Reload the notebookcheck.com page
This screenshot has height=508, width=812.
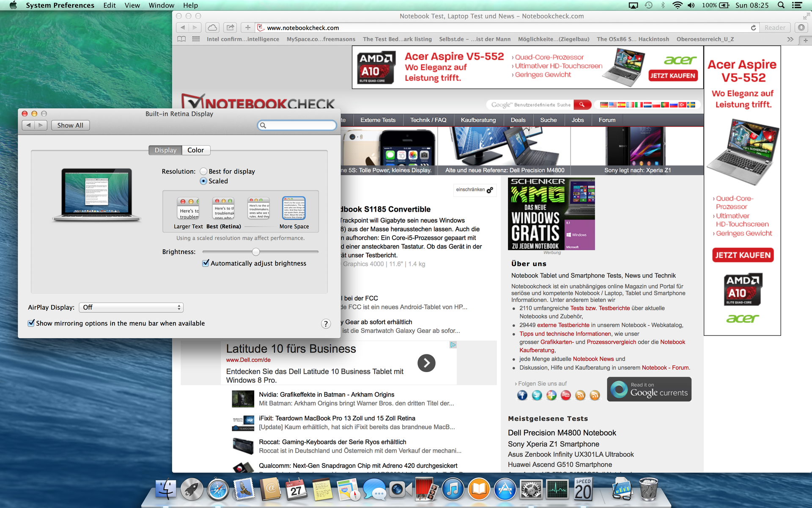click(x=753, y=28)
